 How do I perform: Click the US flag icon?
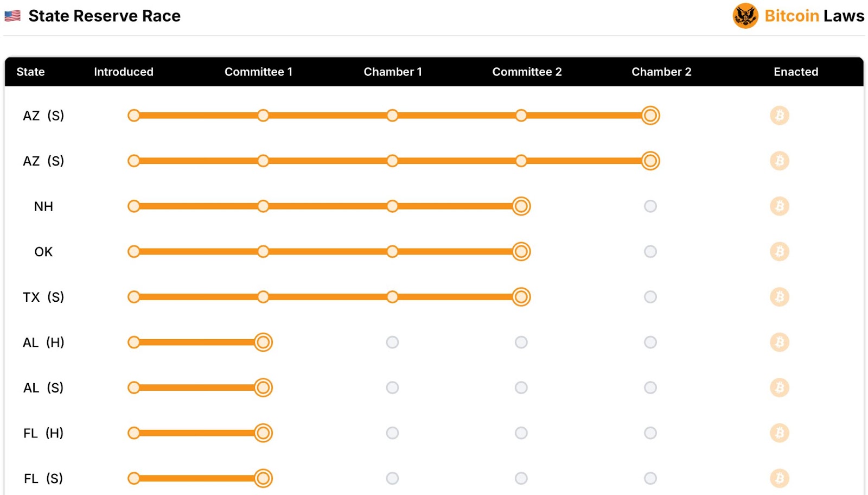tap(12, 16)
